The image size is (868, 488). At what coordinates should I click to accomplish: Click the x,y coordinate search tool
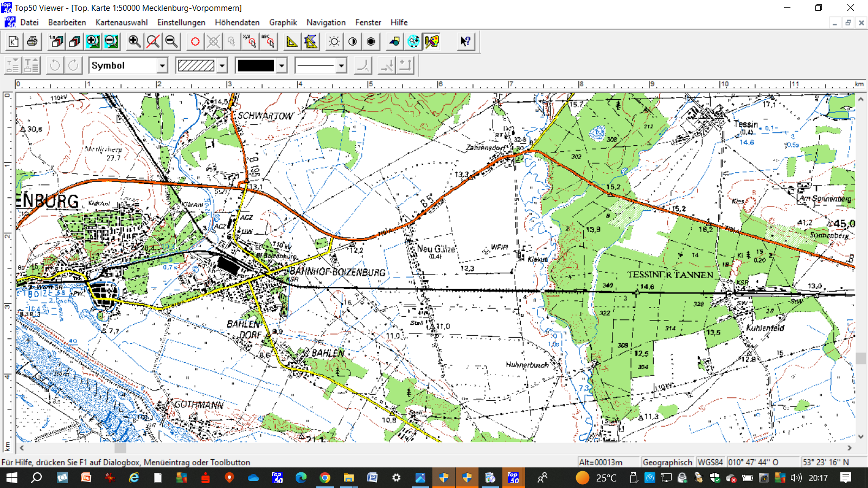point(250,42)
